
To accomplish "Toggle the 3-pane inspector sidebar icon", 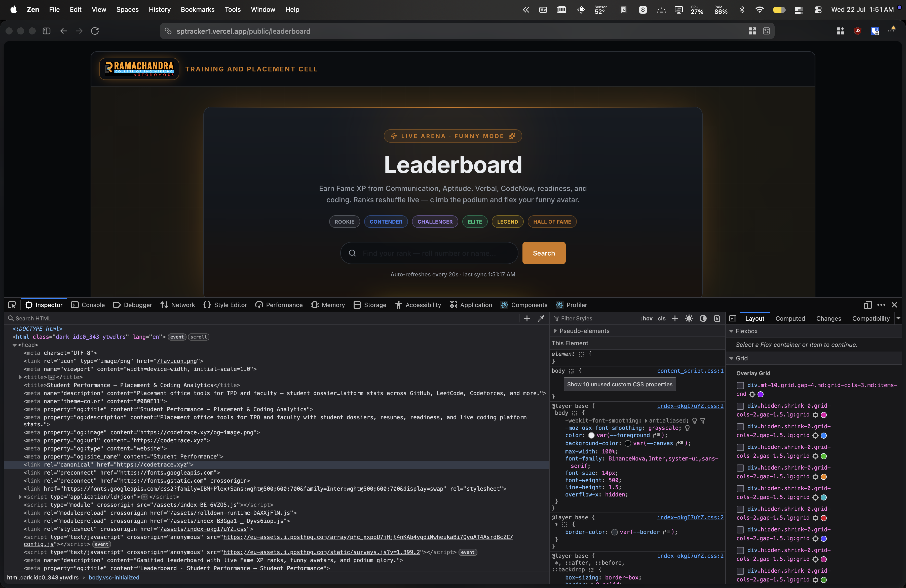I will [x=733, y=318].
